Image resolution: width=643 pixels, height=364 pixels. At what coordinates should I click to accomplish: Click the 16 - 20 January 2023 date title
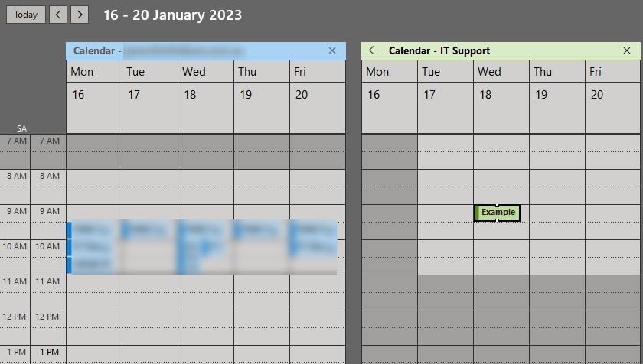click(x=173, y=15)
